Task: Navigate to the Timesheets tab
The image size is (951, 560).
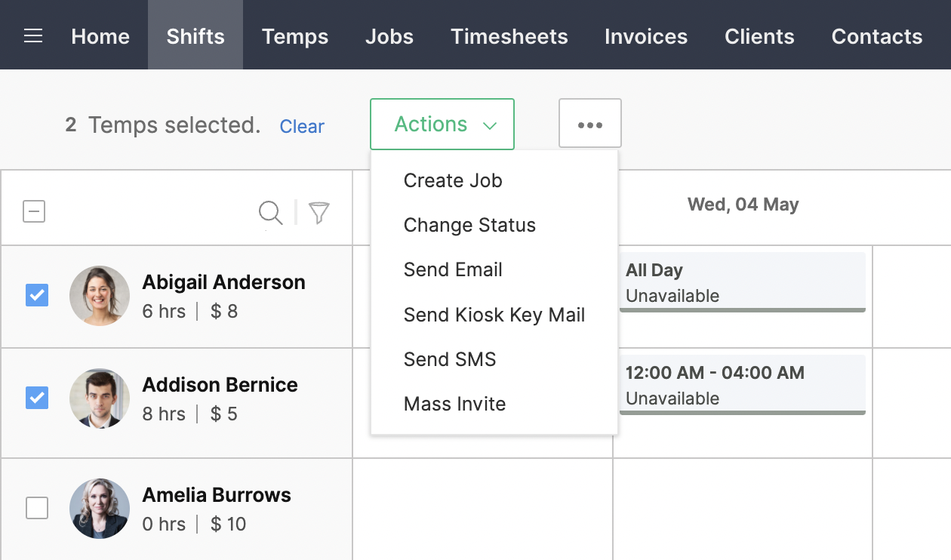Action: pos(509,35)
